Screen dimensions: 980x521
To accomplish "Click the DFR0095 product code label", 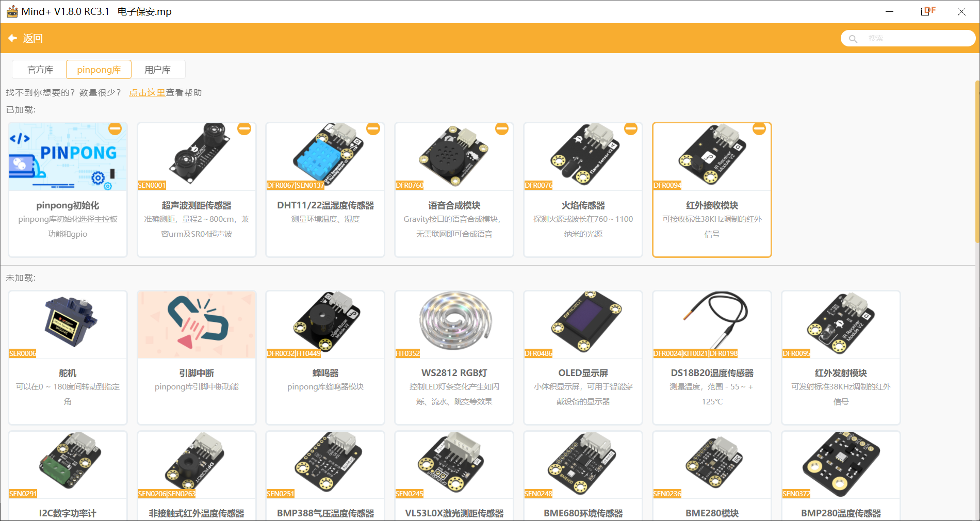I will tap(796, 353).
